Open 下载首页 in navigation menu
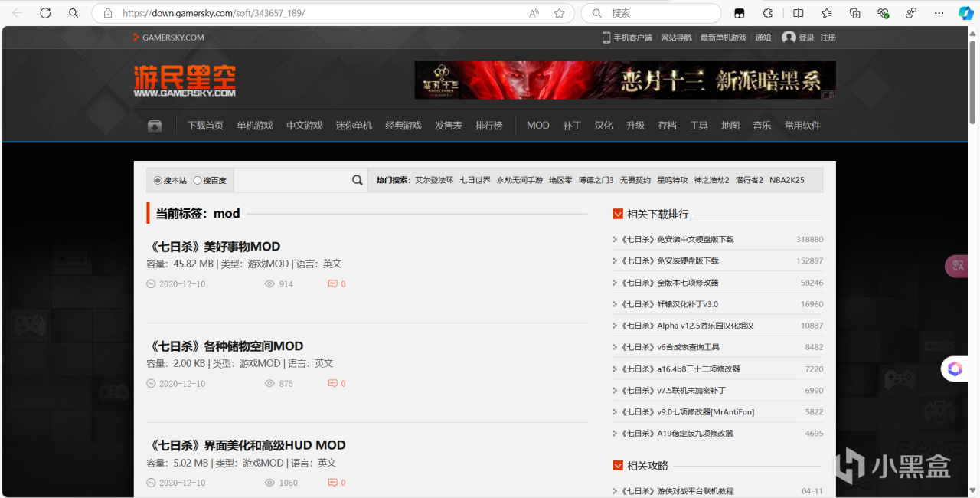Screen dimensions: 980x498 [x=206, y=126]
